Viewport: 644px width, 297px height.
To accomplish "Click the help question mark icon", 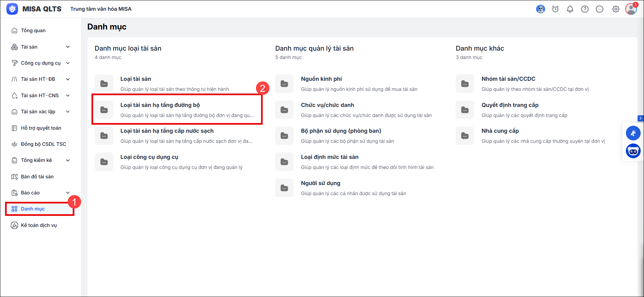I will tap(585, 9).
